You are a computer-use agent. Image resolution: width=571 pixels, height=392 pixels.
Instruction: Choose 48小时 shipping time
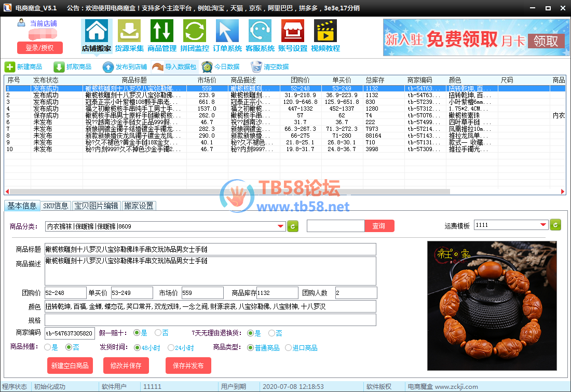[137, 347]
